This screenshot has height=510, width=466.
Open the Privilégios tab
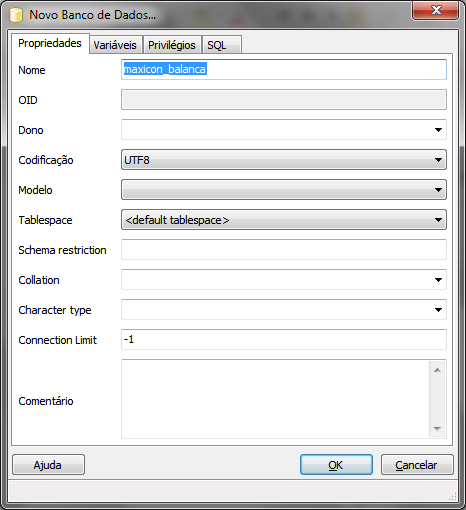click(x=172, y=45)
